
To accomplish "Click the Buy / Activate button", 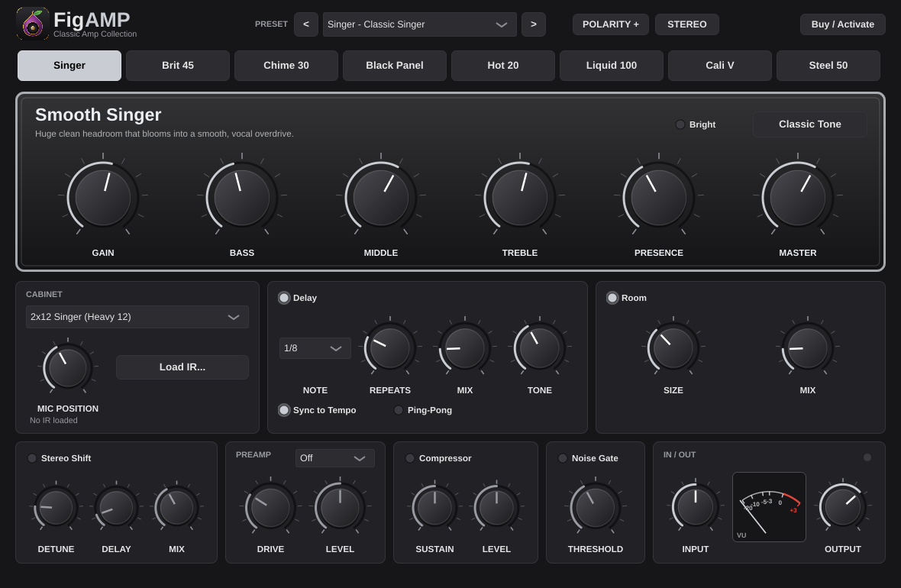I will [x=843, y=24].
